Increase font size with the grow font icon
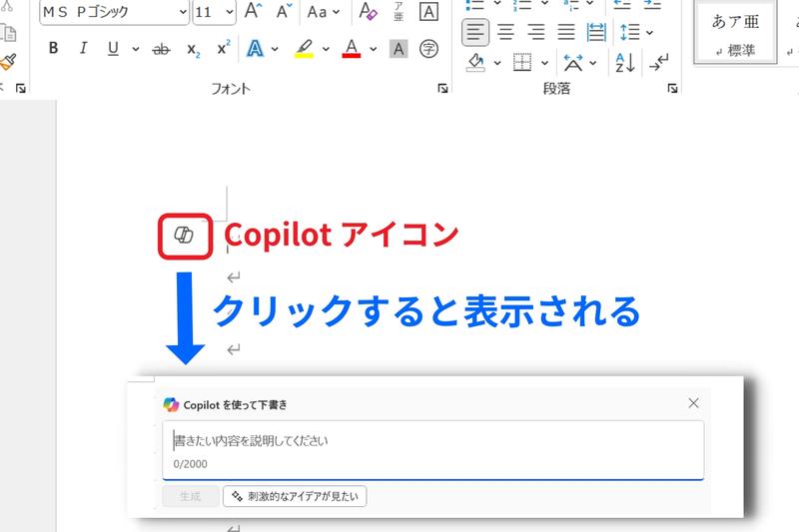 tap(253, 11)
